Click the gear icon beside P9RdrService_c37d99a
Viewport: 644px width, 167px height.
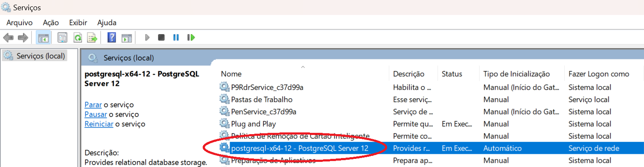224,87
